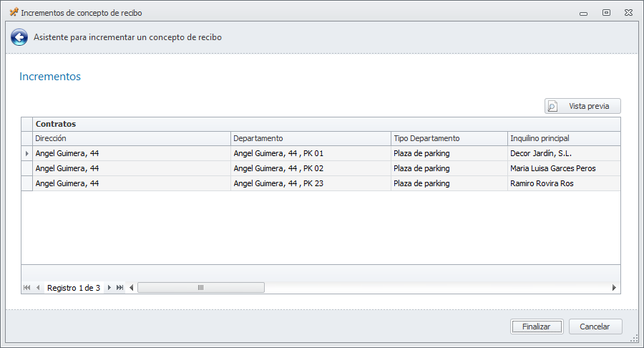Image resolution: width=644 pixels, height=348 pixels.
Task: Click the Tipo Departamento column header
Action: (449, 138)
